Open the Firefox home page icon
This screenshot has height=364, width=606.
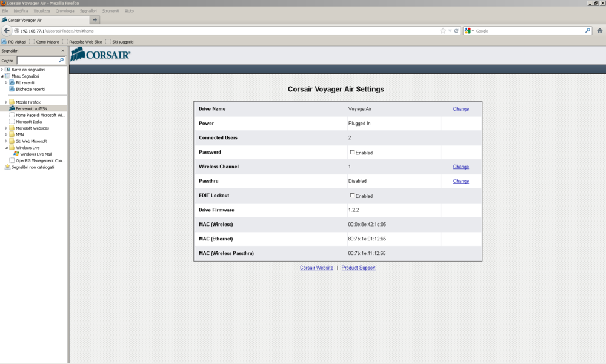599,31
